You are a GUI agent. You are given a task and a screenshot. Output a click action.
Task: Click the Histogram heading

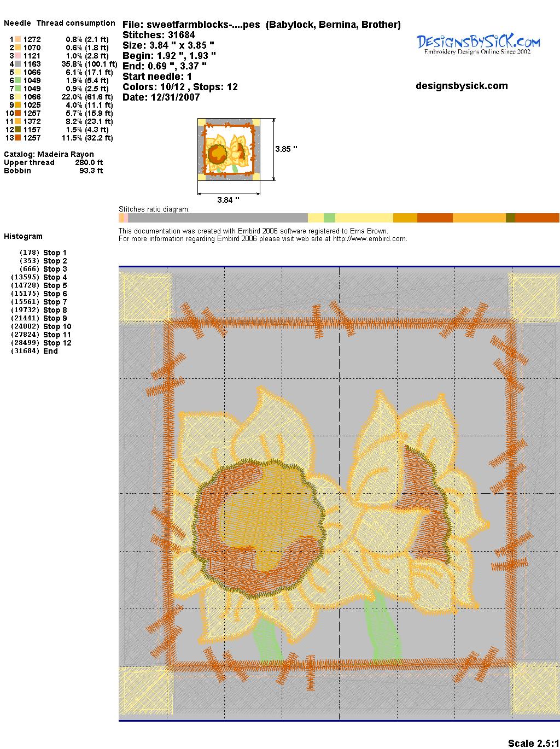point(23,236)
